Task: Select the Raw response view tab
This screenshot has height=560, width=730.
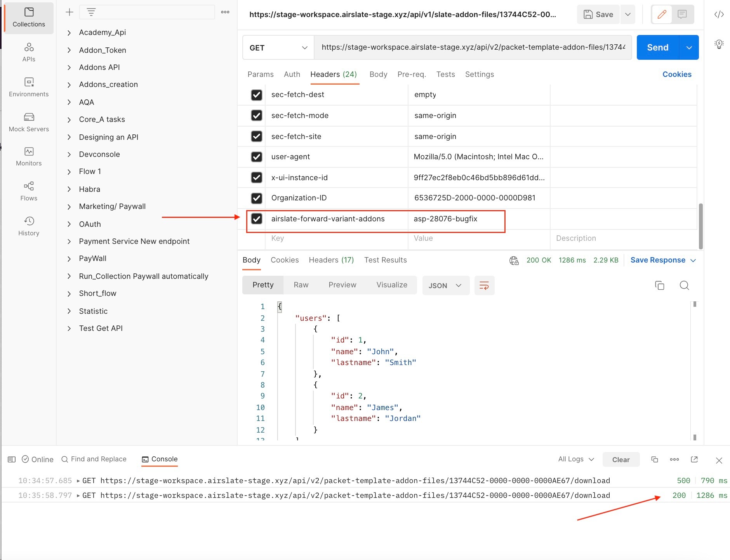Action: [301, 285]
